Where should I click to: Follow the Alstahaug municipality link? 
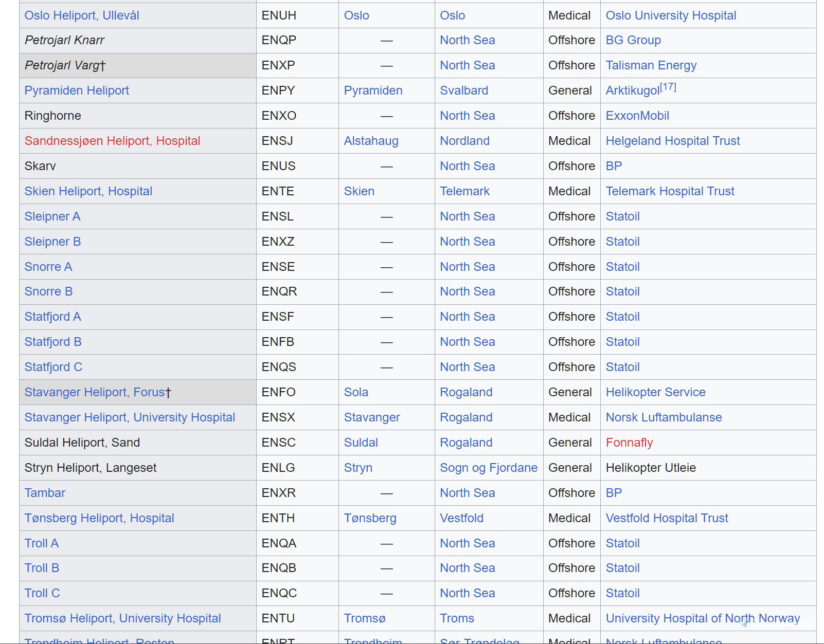[371, 141]
